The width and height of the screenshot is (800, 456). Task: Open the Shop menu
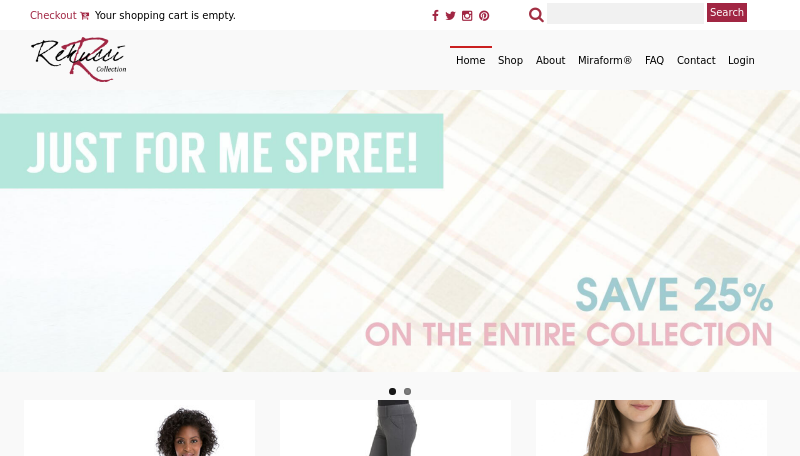[x=510, y=60]
